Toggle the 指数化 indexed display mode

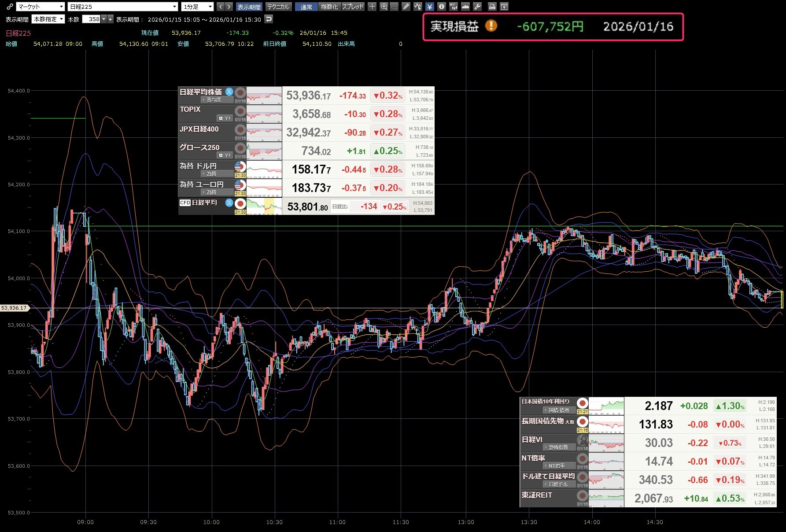point(329,7)
